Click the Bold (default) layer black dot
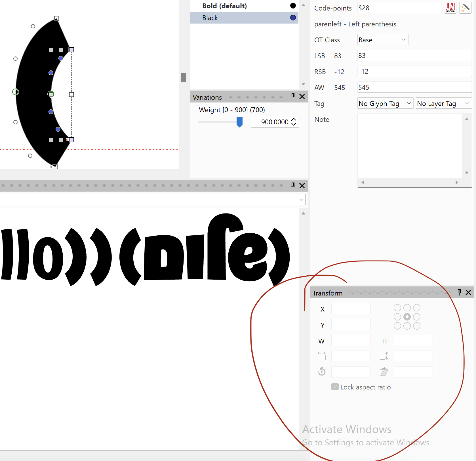Viewport: 476px width, 461px height. [x=293, y=6]
